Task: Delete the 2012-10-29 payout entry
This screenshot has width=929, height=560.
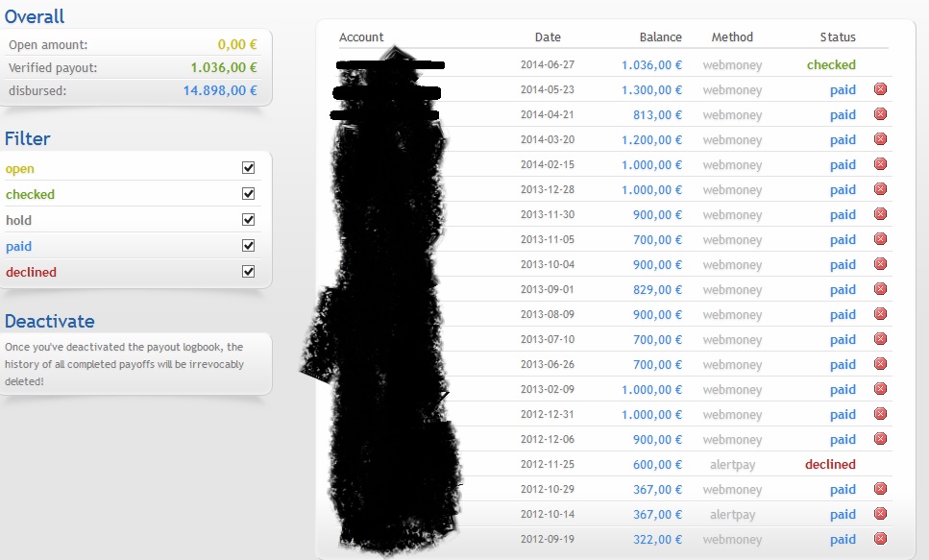Action: 880,489
